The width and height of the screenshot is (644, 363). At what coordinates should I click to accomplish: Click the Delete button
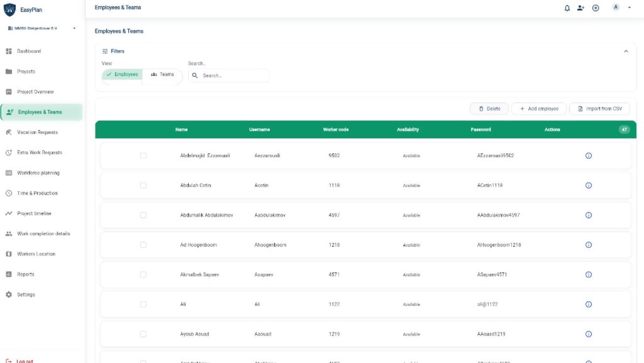pyautogui.click(x=489, y=109)
